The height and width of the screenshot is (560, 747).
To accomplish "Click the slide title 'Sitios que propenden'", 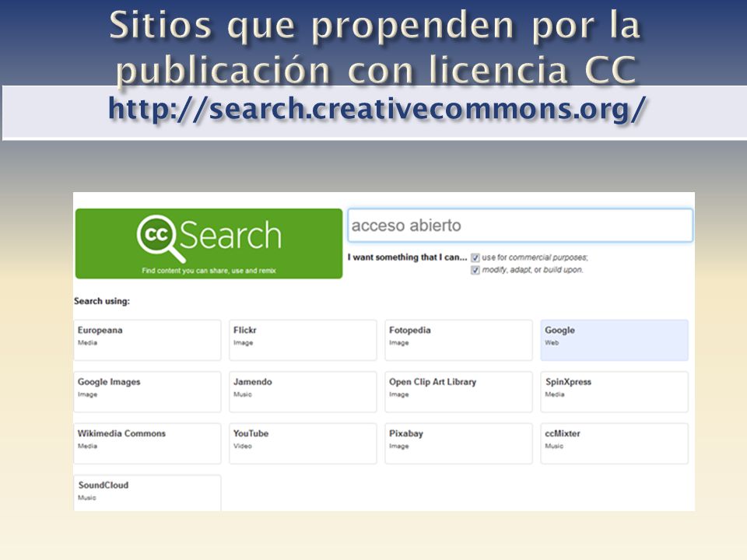I will click(x=374, y=47).
